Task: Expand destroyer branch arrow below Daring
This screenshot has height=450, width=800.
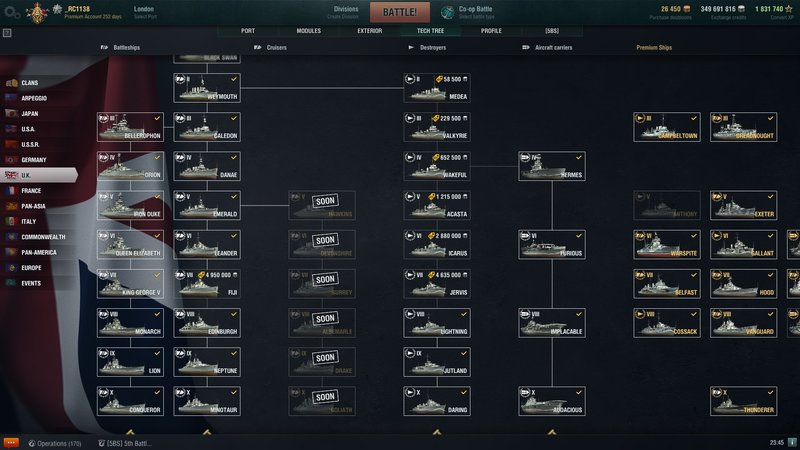Action: tap(437, 432)
